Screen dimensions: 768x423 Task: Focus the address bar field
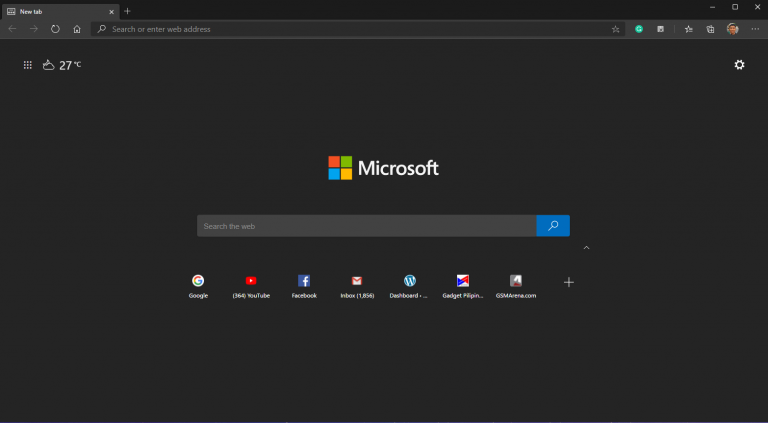358,29
